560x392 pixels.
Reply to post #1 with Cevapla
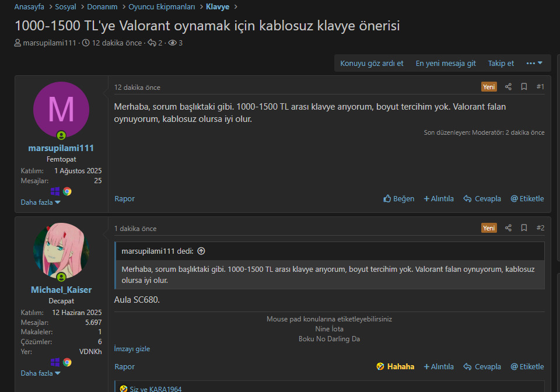point(482,198)
